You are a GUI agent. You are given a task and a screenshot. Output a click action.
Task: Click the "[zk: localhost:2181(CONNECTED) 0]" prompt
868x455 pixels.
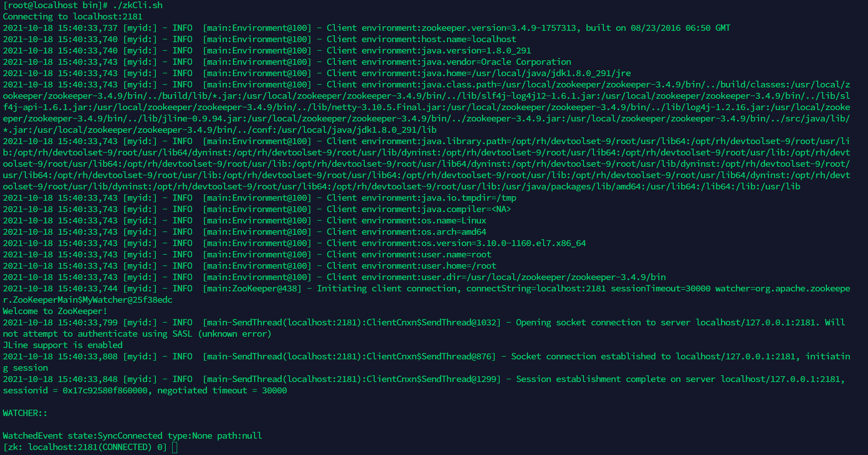pyautogui.click(x=85, y=447)
